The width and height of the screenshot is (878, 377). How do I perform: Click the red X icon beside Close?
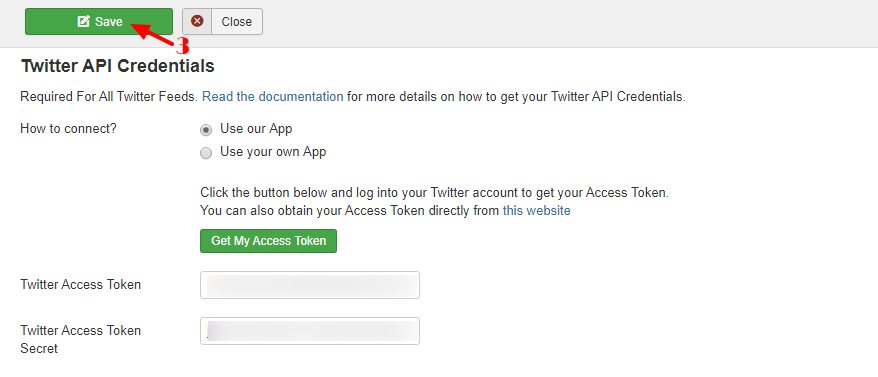(x=197, y=21)
